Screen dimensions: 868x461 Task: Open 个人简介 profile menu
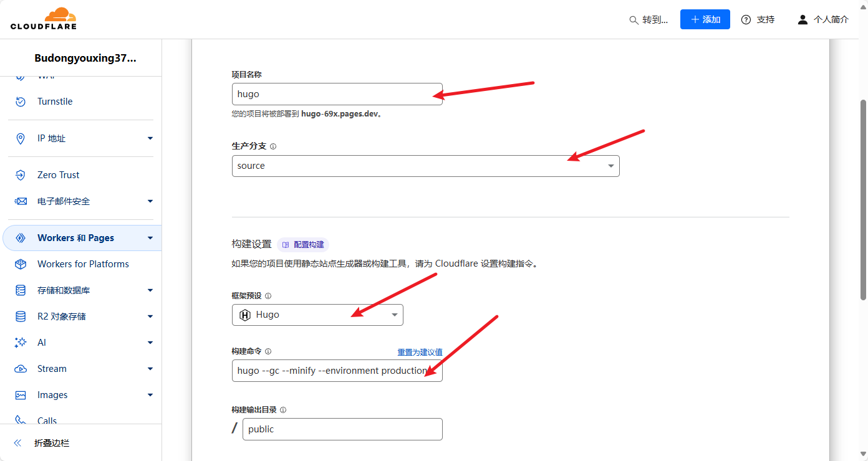[x=823, y=19]
